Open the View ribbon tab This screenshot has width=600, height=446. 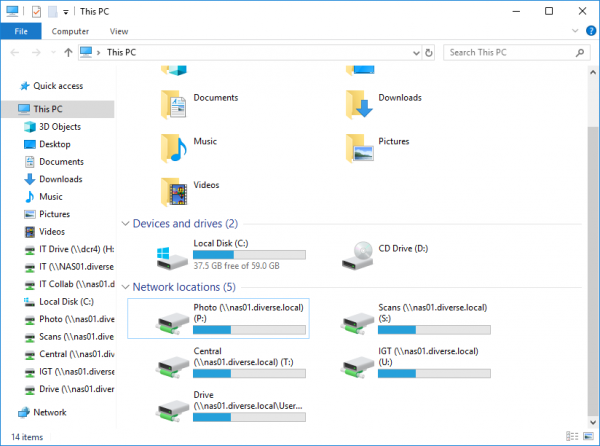(x=118, y=31)
